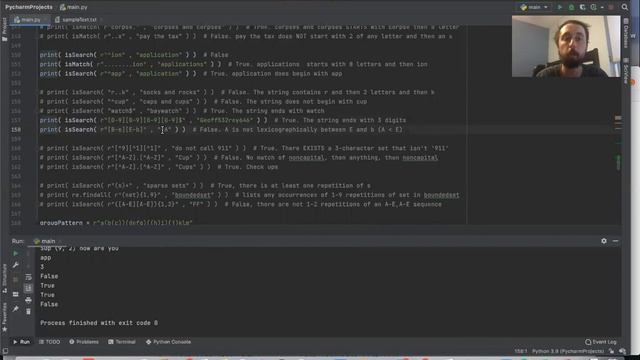Open the SciView tool window on right edge
This screenshot has width=640, height=360.
pos(626,71)
